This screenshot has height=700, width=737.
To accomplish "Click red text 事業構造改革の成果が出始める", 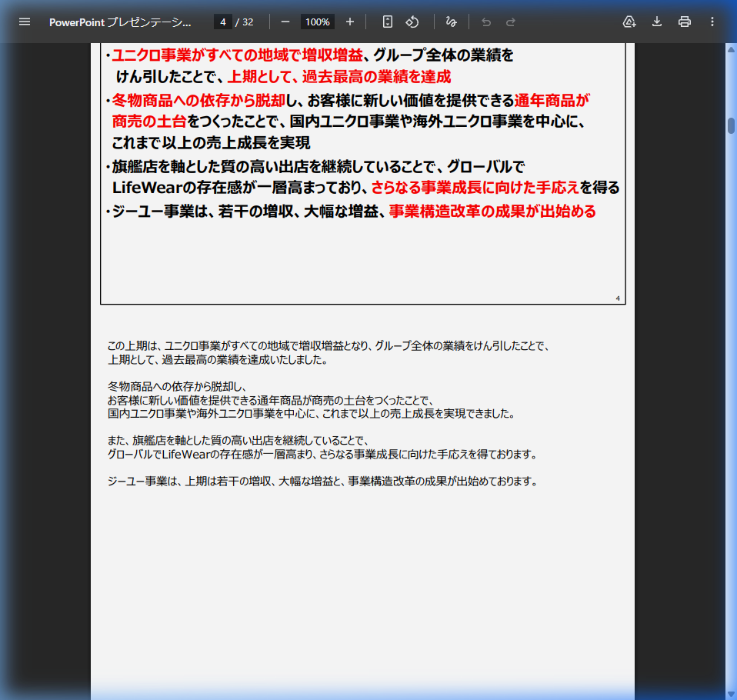I will point(492,212).
